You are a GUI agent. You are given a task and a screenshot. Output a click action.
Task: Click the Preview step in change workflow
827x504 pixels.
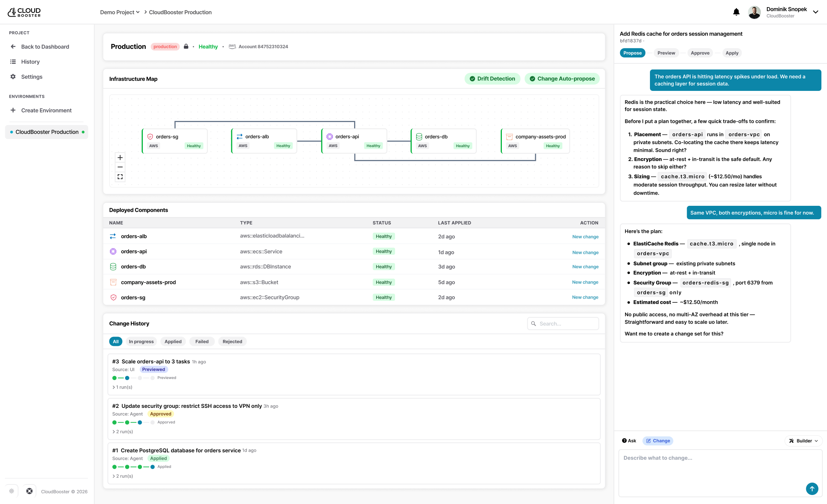[x=666, y=53]
